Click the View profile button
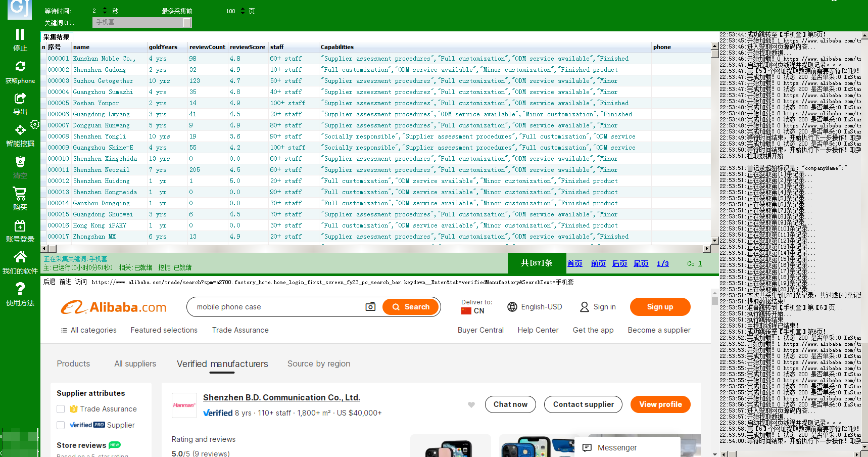The image size is (868, 457). 660,404
